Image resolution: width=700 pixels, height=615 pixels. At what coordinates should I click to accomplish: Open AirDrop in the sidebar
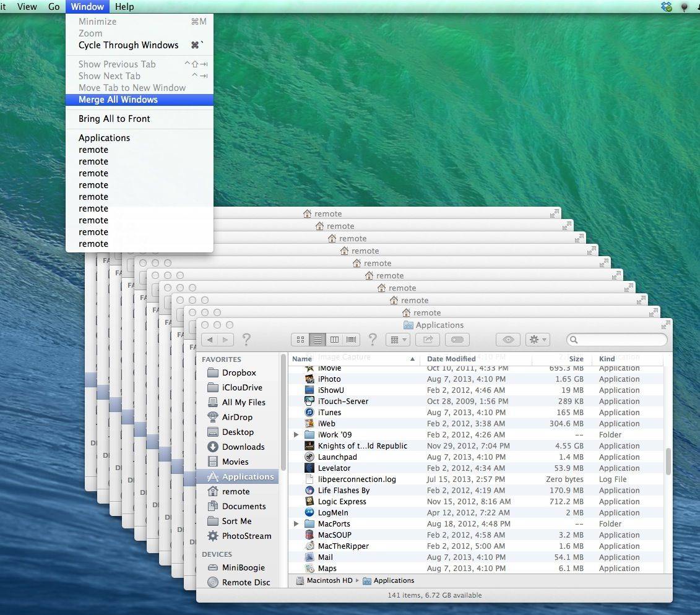[x=236, y=417]
